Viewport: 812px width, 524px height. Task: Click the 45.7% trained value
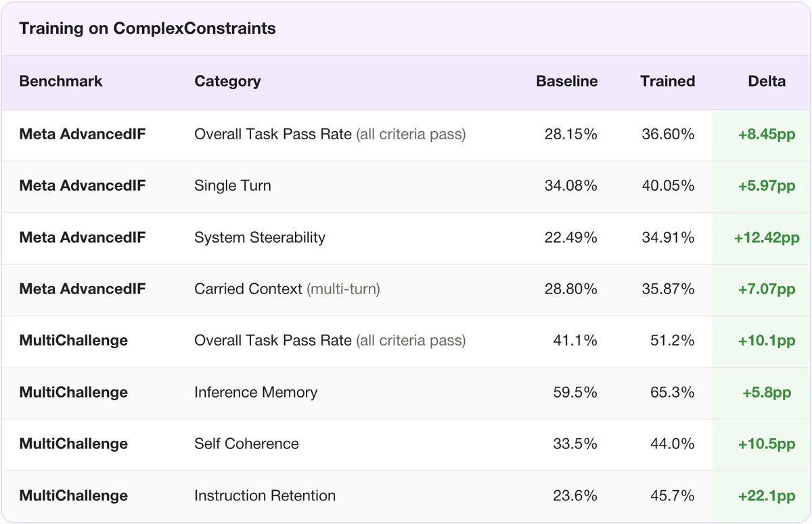[673, 496]
